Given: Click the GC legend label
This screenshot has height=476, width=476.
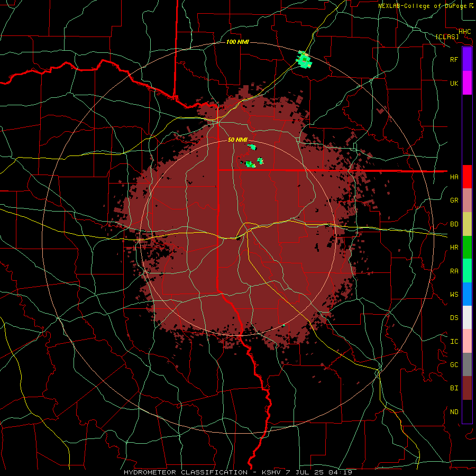Looking at the screenshot, I should click(454, 364).
